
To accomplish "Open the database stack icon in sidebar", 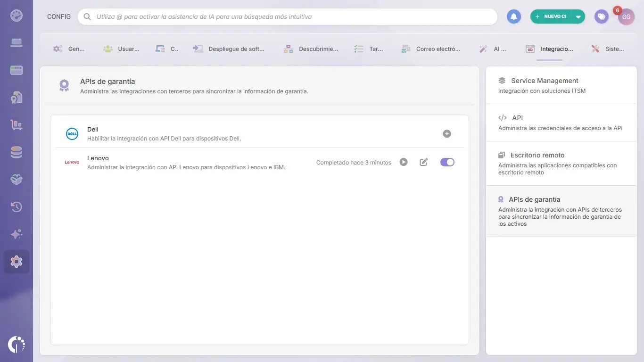I will pos(17,152).
